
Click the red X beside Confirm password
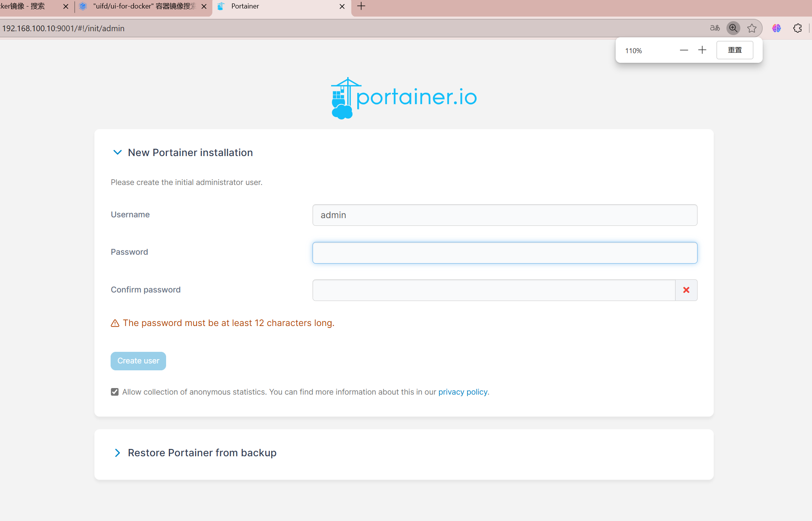pyautogui.click(x=686, y=290)
